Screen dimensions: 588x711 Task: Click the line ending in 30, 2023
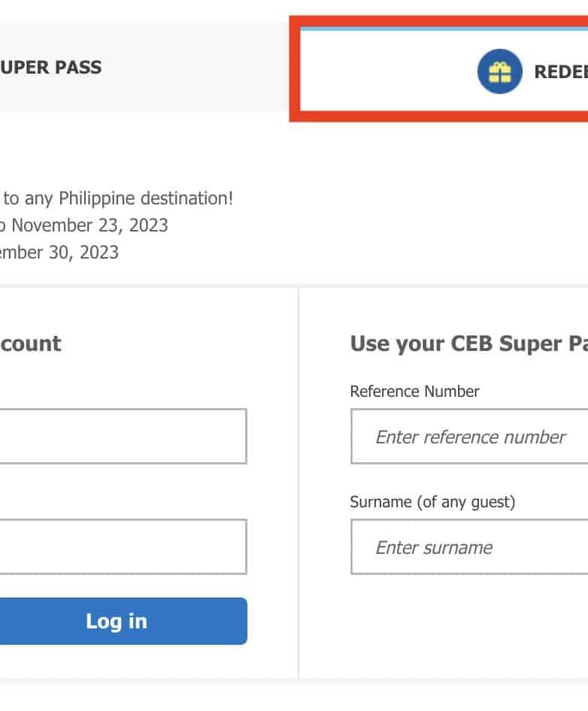[x=59, y=252]
